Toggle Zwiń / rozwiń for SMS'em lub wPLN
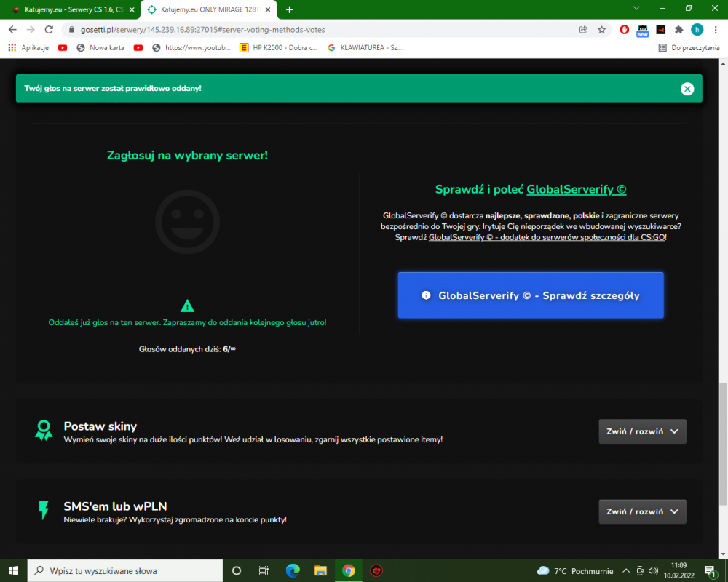Image resolution: width=728 pixels, height=582 pixels. [x=642, y=512]
